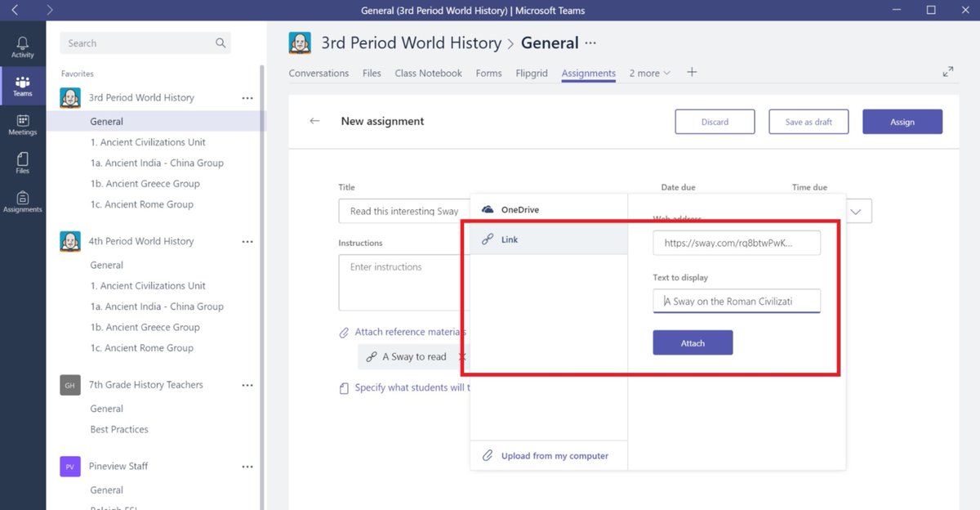Image resolution: width=980 pixels, height=510 pixels.
Task: Open the Flipgrid tab
Action: [x=532, y=73]
